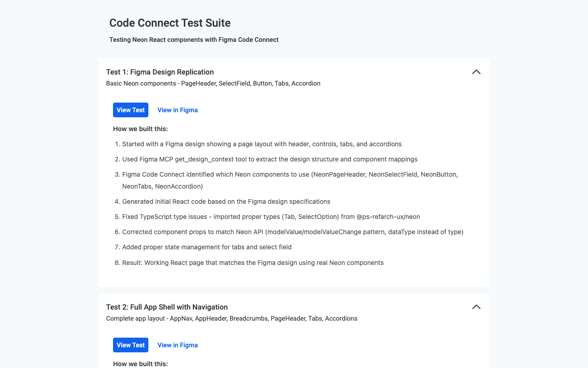Click the View Test button under Test 2
588x368 pixels.
click(130, 345)
